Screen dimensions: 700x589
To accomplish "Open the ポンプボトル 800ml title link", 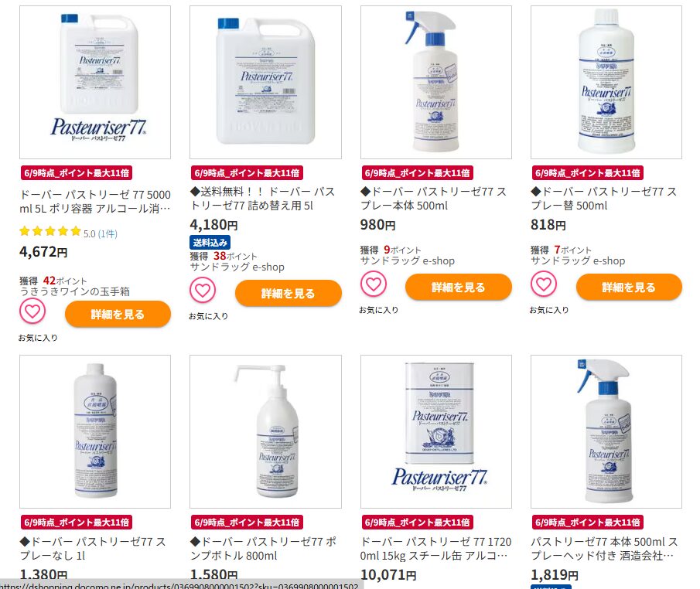I will point(263,548).
